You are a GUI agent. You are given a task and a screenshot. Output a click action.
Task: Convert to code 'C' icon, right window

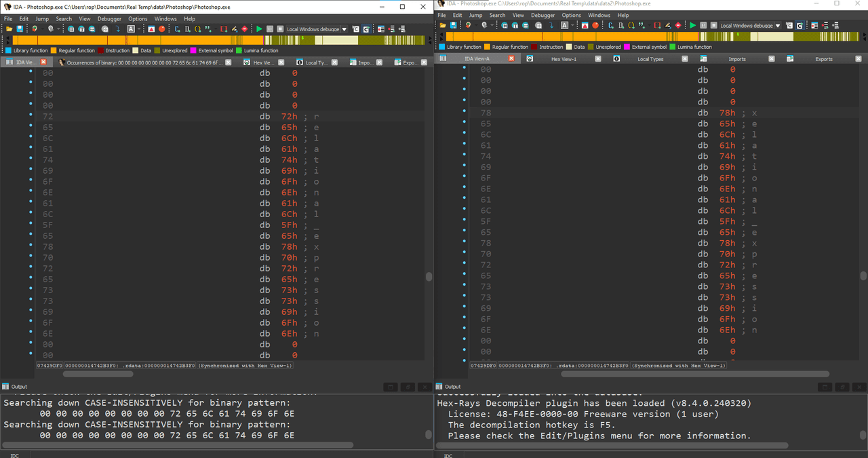click(x=611, y=25)
